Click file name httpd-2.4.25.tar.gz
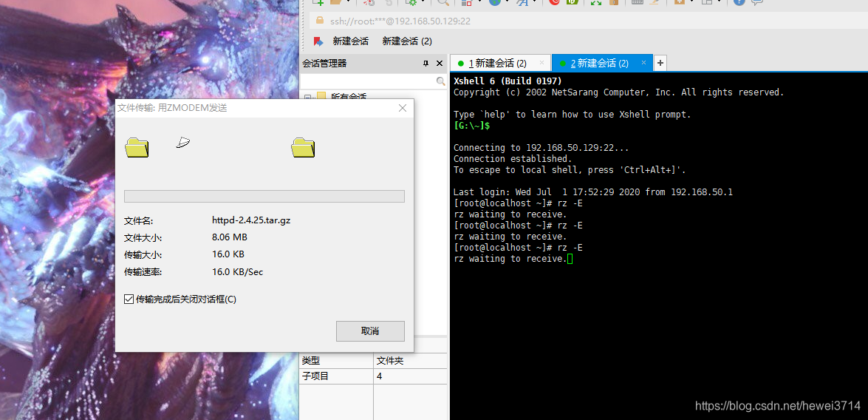The width and height of the screenshot is (868, 420). click(251, 220)
